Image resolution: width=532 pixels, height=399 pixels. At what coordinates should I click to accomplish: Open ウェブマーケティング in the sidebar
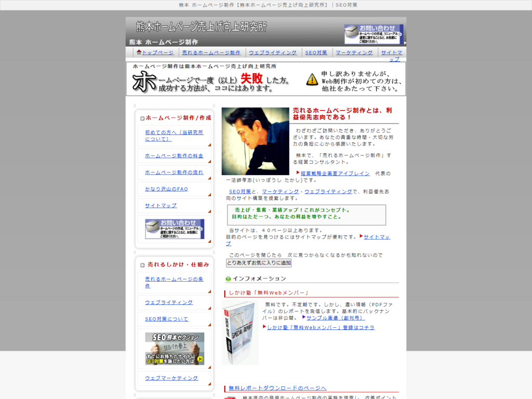click(x=171, y=378)
